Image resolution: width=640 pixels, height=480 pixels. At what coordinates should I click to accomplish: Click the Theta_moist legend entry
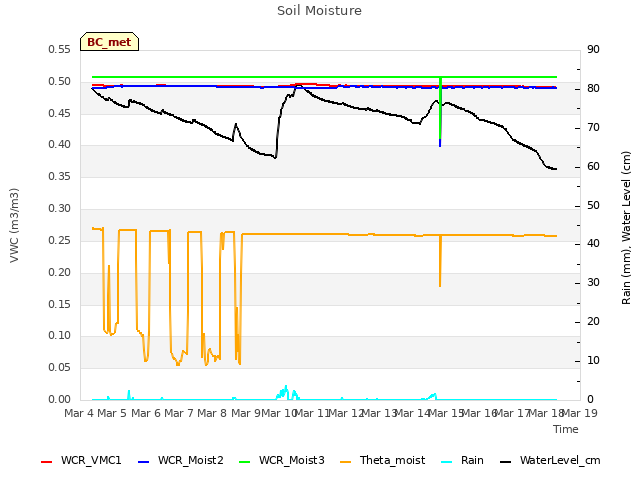click(x=382, y=461)
